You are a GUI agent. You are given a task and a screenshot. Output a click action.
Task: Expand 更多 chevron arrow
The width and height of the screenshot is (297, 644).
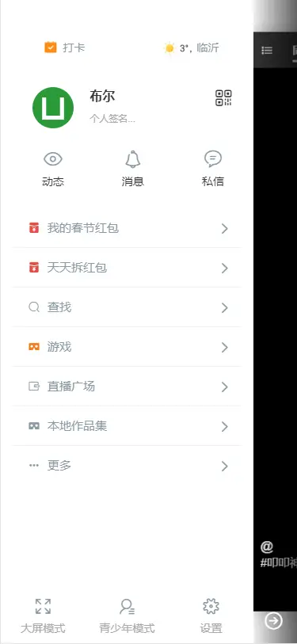pyautogui.click(x=225, y=466)
